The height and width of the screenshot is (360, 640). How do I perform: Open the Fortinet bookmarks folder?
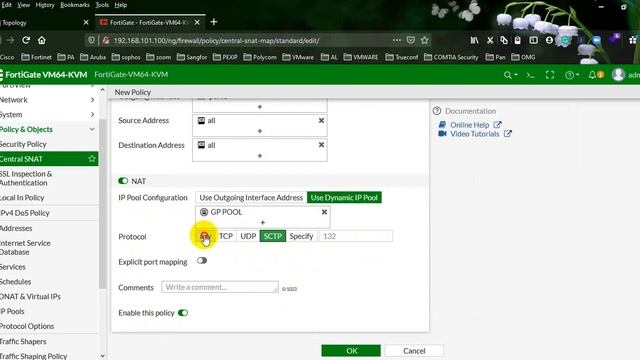tap(36, 57)
